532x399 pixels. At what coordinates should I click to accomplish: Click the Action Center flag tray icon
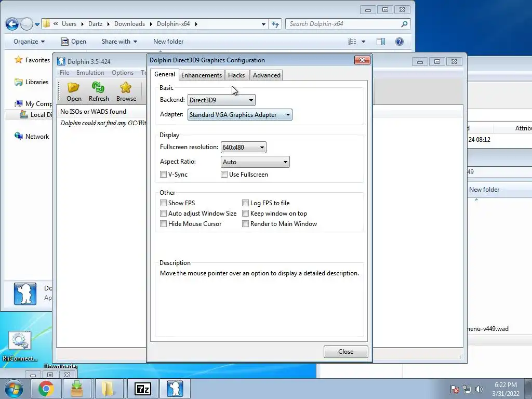point(454,389)
